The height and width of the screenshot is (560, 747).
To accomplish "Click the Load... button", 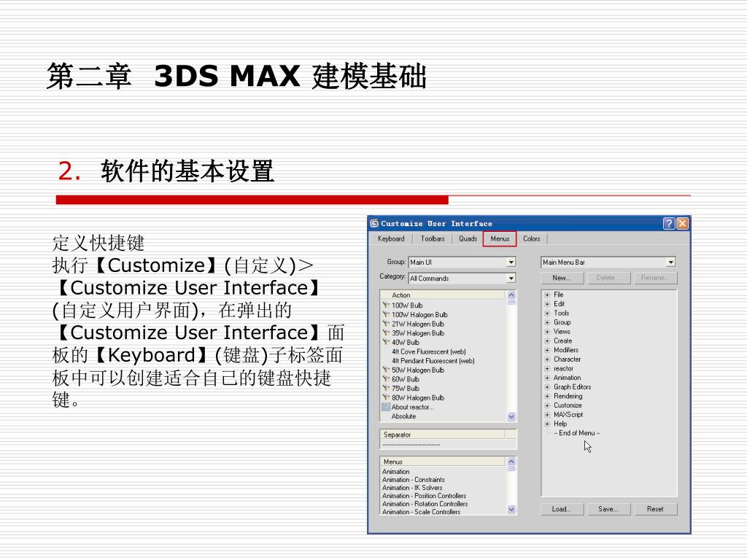I will tap(562, 509).
